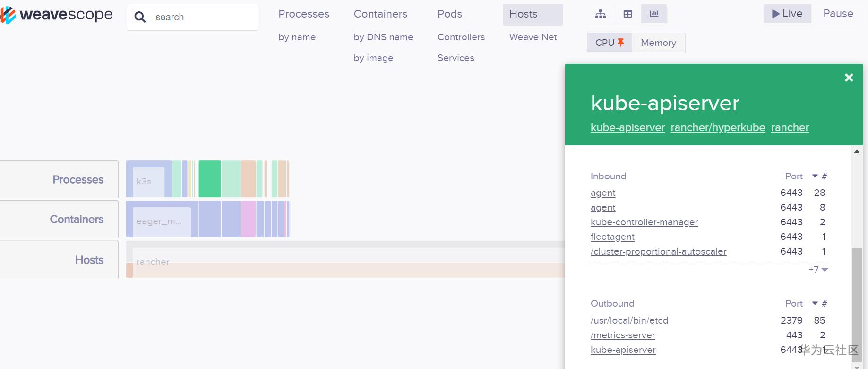This screenshot has height=369, width=868.
Task: Switch to the Pods view
Action: (449, 14)
